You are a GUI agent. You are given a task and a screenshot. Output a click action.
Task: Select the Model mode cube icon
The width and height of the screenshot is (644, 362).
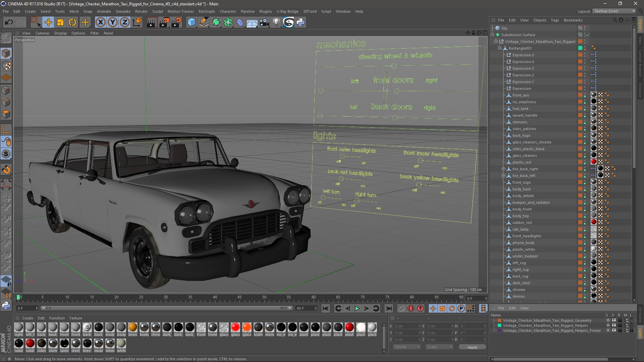point(6,54)
